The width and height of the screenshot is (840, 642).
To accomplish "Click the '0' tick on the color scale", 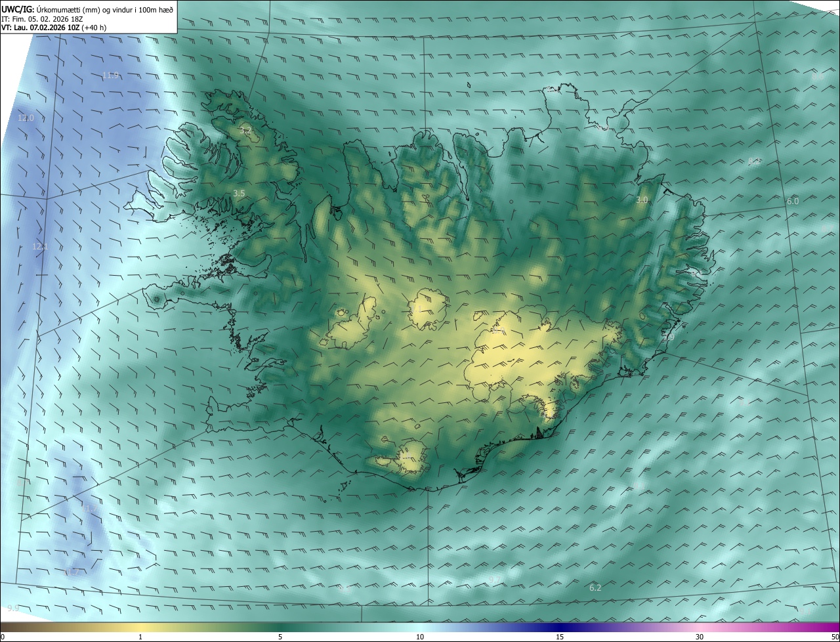I will point(3,637).
